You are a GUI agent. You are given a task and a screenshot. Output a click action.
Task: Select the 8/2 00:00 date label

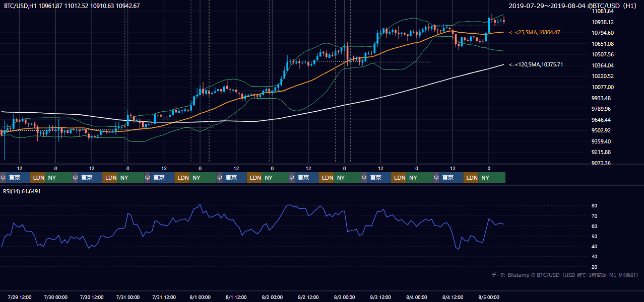click(272, 297)
